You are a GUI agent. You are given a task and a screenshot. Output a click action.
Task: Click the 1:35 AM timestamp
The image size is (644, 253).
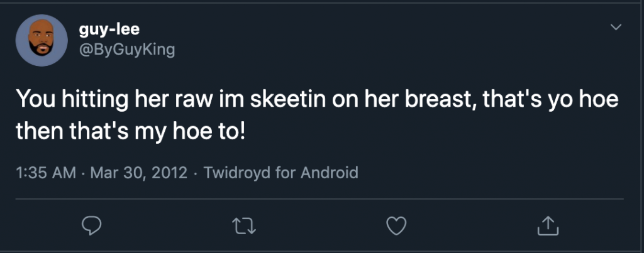45,173
